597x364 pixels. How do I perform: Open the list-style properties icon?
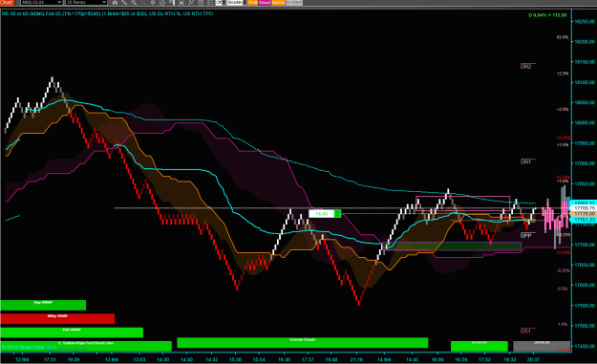click(210, 2)
